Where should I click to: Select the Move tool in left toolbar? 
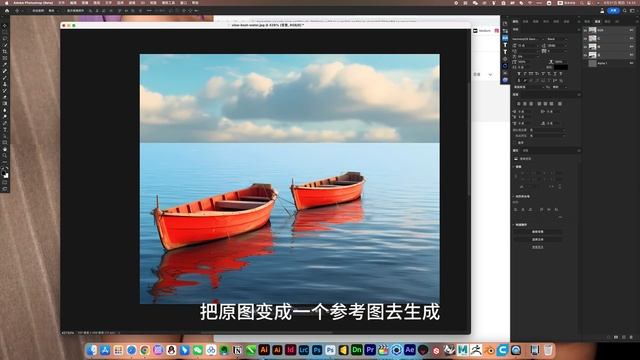click(5, 25)
